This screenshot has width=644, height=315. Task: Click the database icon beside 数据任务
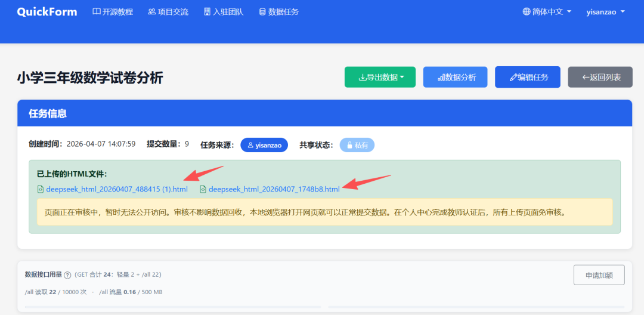(x=262, y=12)
